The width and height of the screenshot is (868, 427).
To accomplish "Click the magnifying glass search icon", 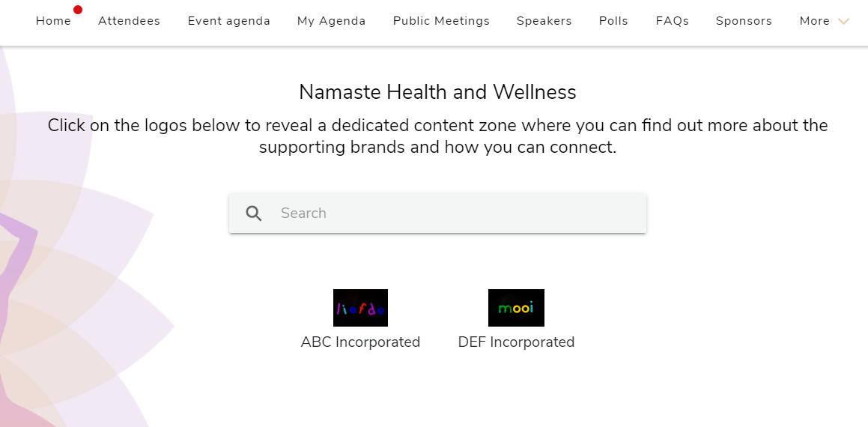I will tap(254, 213).
